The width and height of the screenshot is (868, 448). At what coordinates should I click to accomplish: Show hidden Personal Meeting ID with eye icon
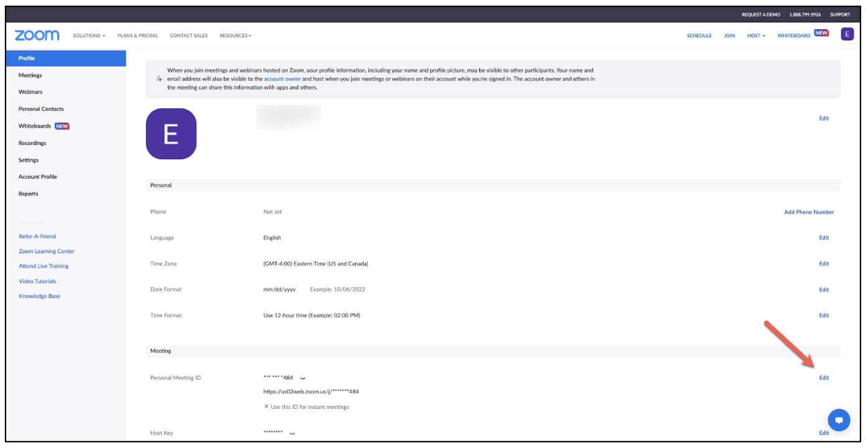click(303, 378)
